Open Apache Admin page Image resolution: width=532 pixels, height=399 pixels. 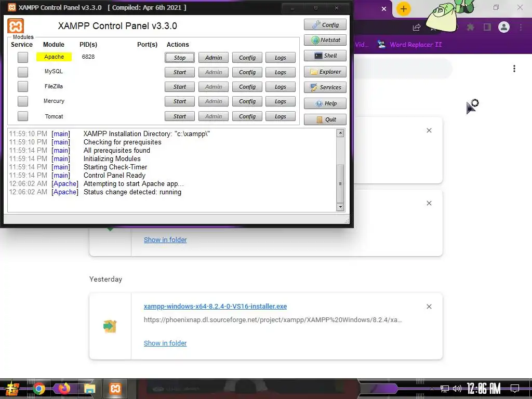pos(214,58)
